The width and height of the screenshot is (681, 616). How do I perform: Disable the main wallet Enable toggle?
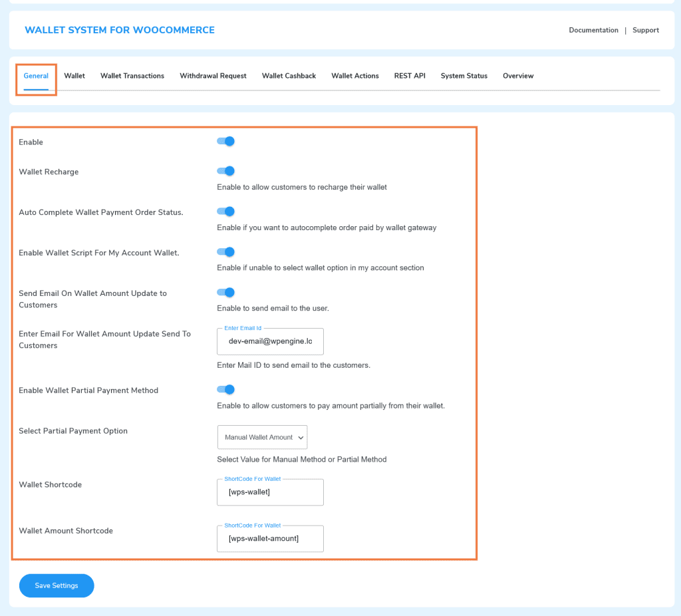[x=225, y=141]
